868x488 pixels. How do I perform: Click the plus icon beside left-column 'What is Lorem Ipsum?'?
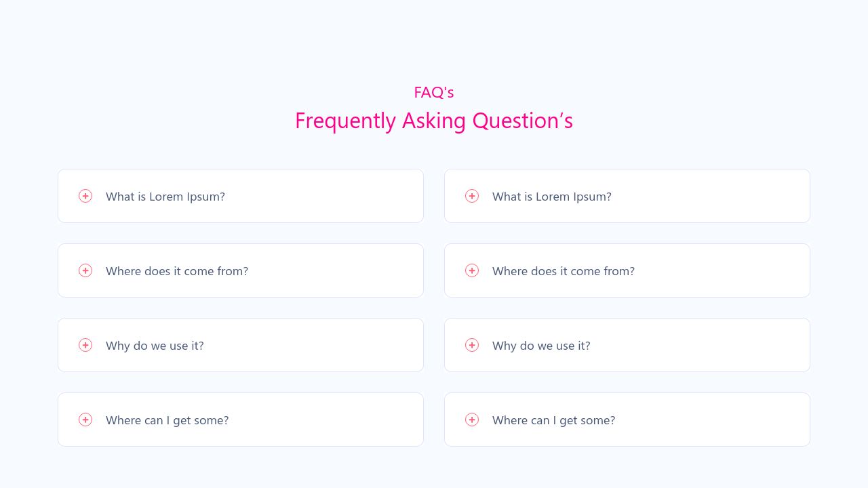pyautogui.click(x=85, y=196)
